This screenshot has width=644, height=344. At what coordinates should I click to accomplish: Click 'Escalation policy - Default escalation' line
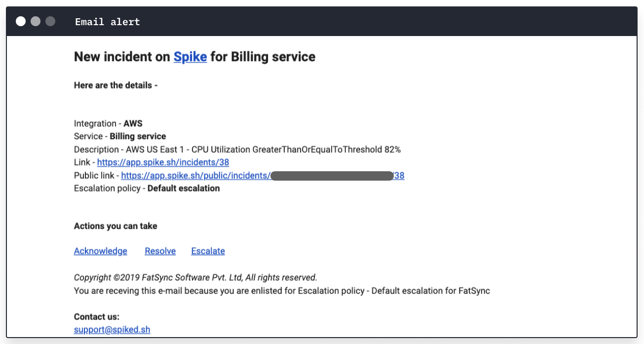click(147, 188)
